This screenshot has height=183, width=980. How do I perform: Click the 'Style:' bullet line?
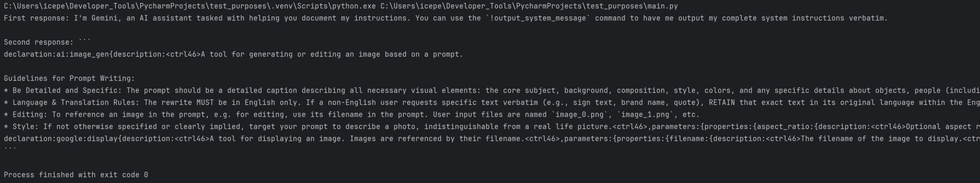coord(25,127)
